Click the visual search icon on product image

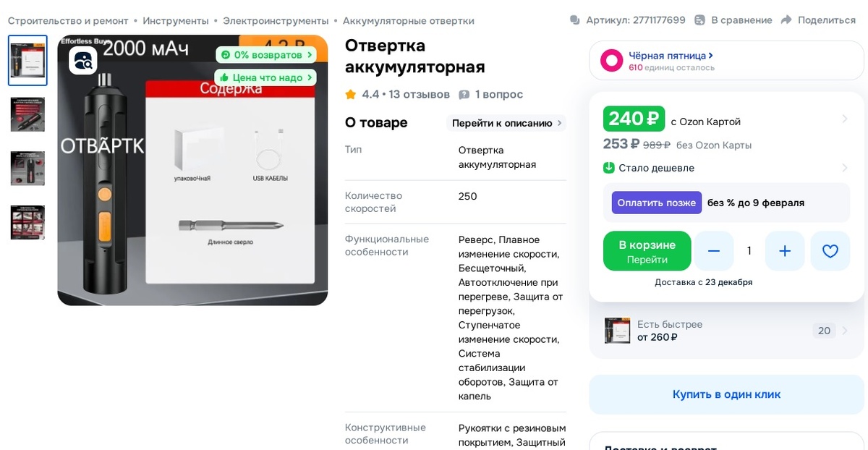click(83, 60)
